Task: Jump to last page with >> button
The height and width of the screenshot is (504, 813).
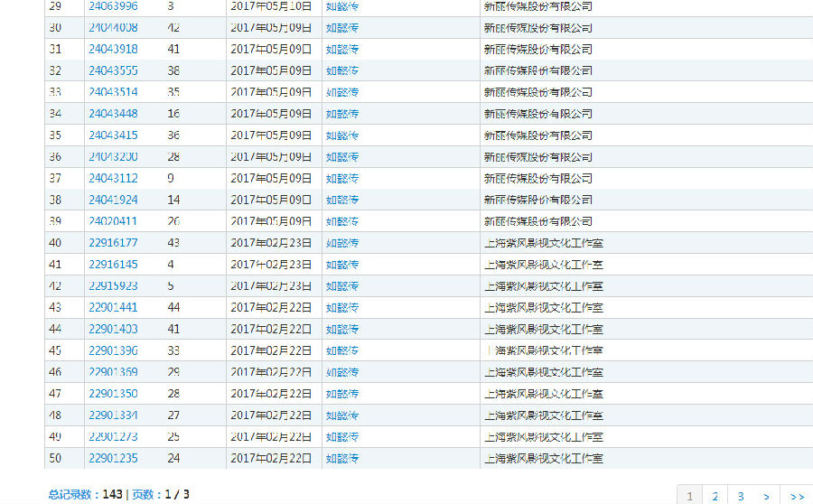Action: point(797,496)
